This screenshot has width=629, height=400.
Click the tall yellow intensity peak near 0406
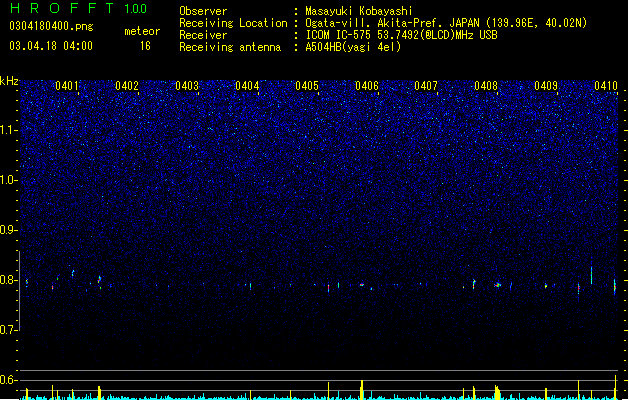click(362, 390)
